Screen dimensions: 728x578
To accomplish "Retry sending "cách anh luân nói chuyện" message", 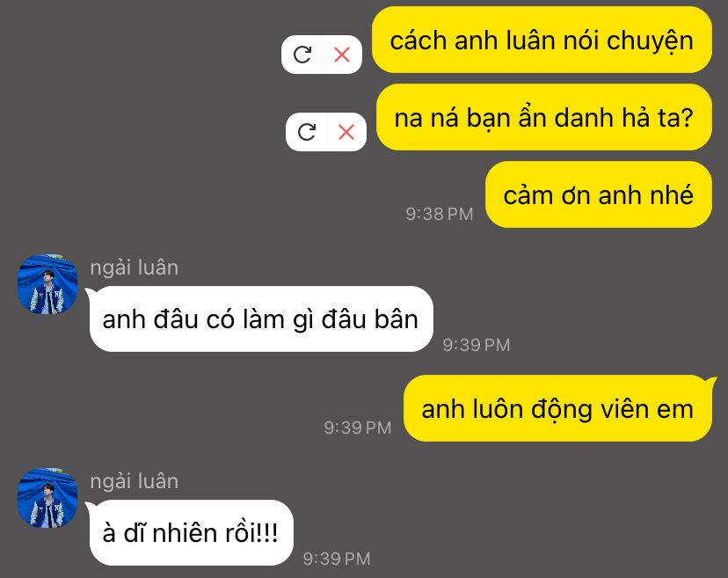I will (302, 55).
